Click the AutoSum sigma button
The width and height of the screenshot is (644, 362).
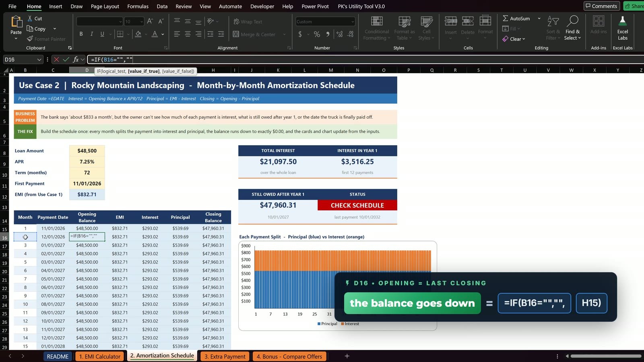tap(516, 19)
